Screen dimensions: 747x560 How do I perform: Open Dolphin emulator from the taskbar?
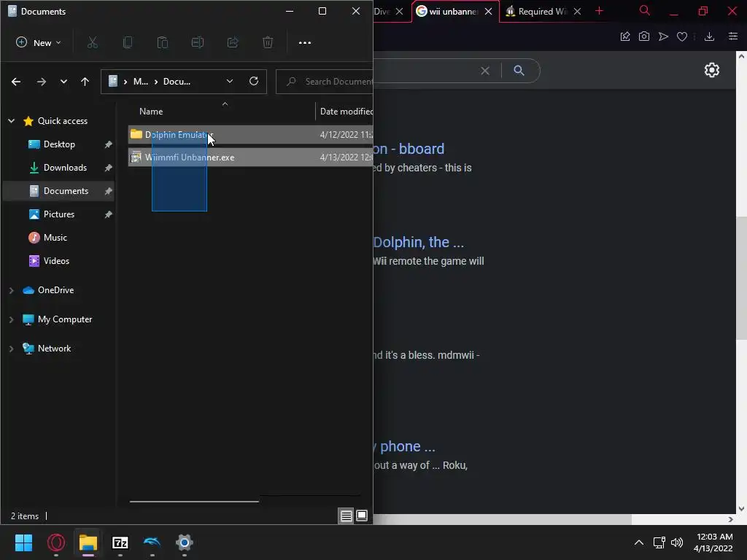point(152,542)
